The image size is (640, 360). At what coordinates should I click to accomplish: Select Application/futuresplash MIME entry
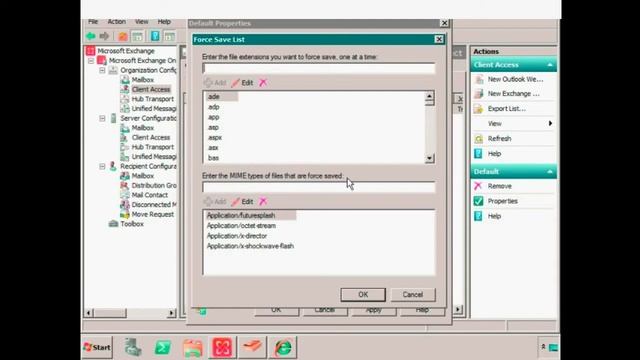(241, 216)
